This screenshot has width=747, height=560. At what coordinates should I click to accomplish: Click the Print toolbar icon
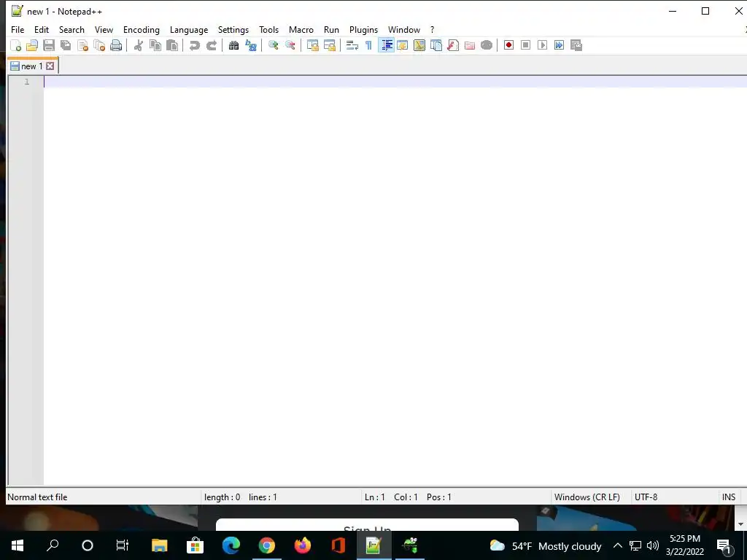[116, 45]
